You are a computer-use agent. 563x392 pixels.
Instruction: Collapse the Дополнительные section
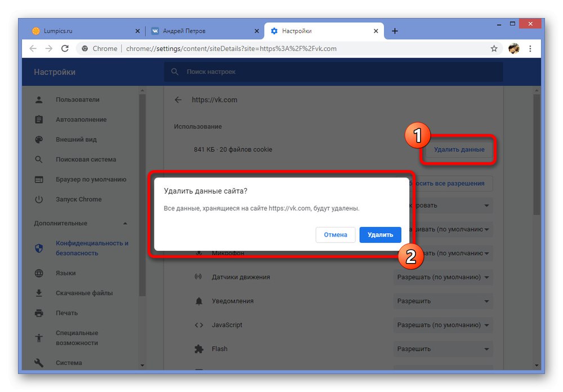[125, 223]
